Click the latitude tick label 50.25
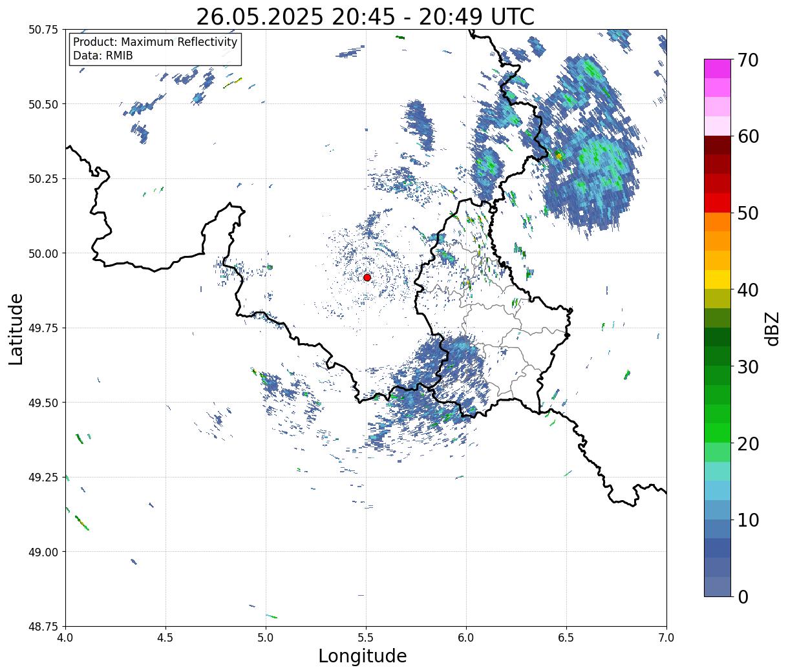 [x=43, y=179]
